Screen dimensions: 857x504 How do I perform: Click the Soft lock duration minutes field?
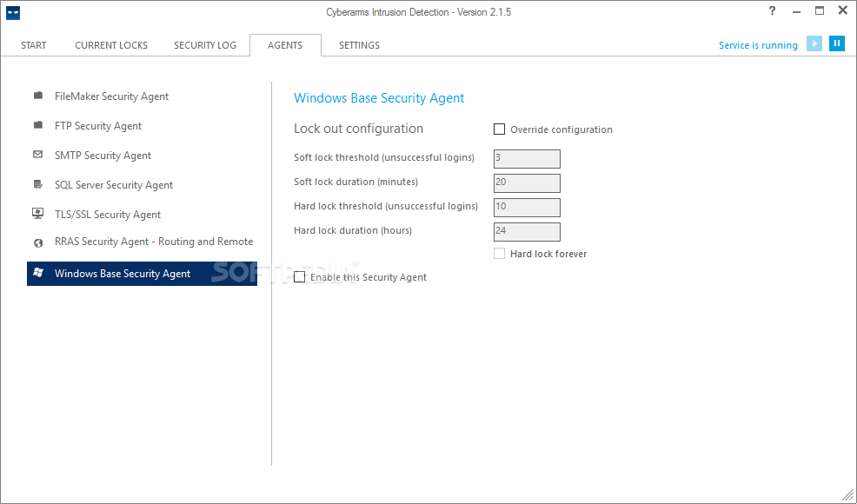point(527,183)
